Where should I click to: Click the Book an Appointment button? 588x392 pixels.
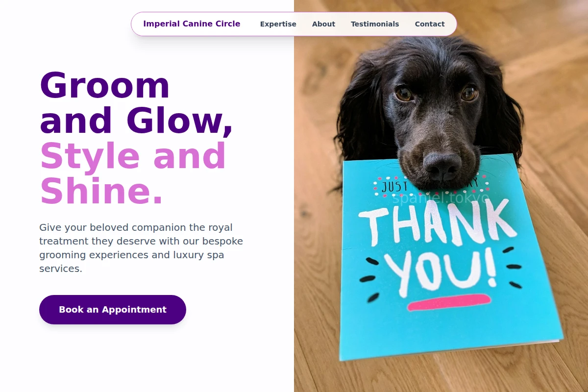113,310
